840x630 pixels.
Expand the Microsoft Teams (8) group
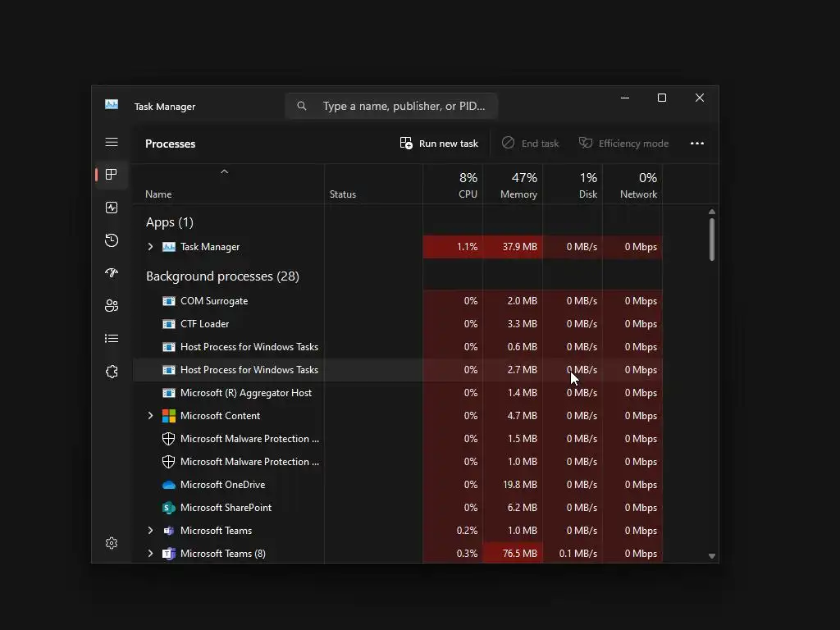[151, 554]
